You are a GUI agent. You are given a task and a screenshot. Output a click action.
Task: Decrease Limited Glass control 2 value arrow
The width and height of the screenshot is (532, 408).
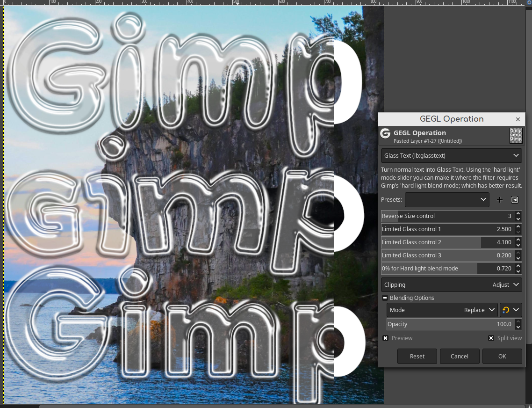[518, 245]
